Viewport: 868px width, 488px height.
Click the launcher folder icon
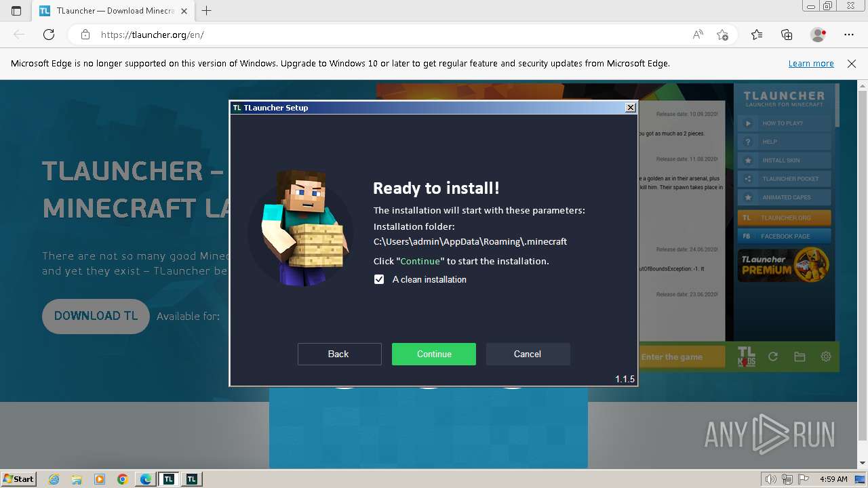pos(800,357)
